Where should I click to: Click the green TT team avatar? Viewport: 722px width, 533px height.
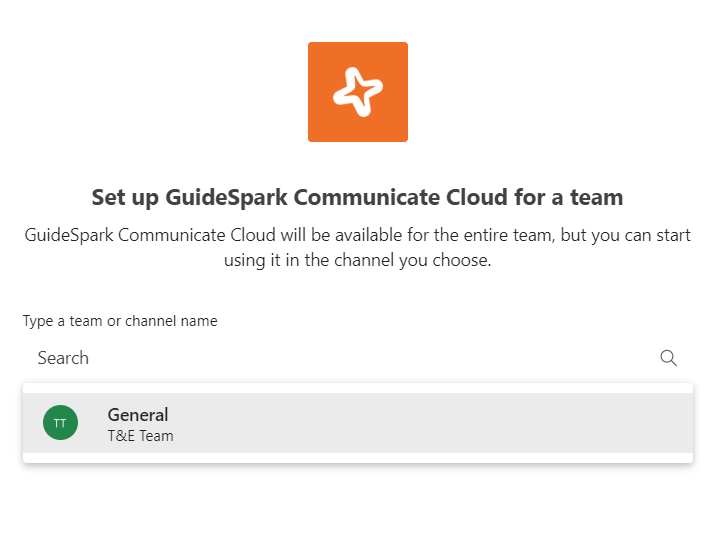click(60, 423)
